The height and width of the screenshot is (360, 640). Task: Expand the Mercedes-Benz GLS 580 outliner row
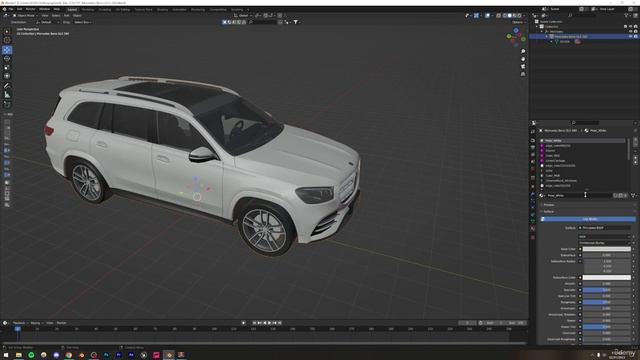point(547,36)
